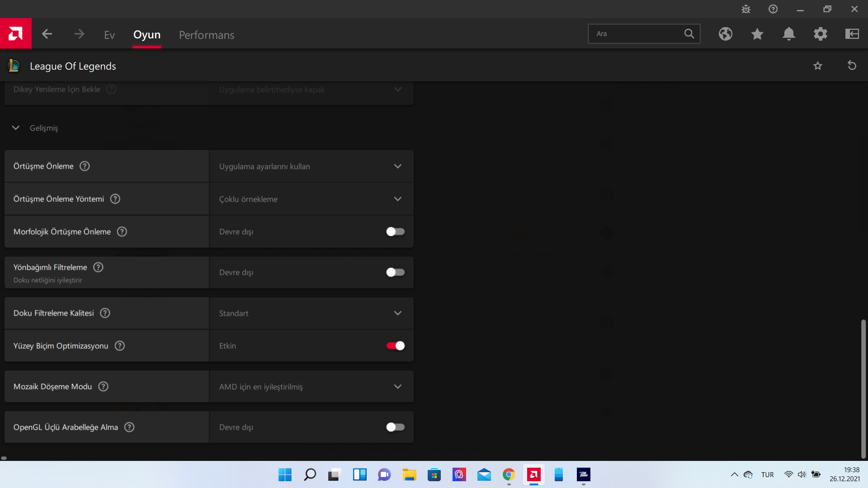Click the bug report icon

click(746, 9)
